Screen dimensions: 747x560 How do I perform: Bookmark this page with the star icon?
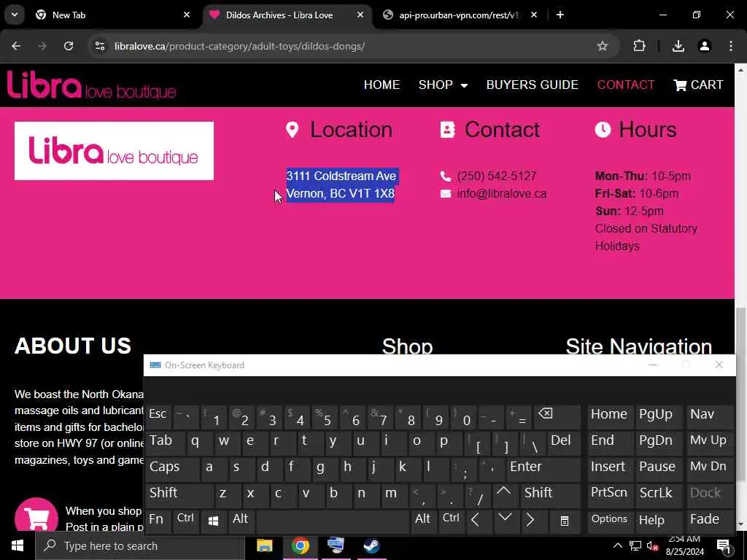(x=602, y=46)
